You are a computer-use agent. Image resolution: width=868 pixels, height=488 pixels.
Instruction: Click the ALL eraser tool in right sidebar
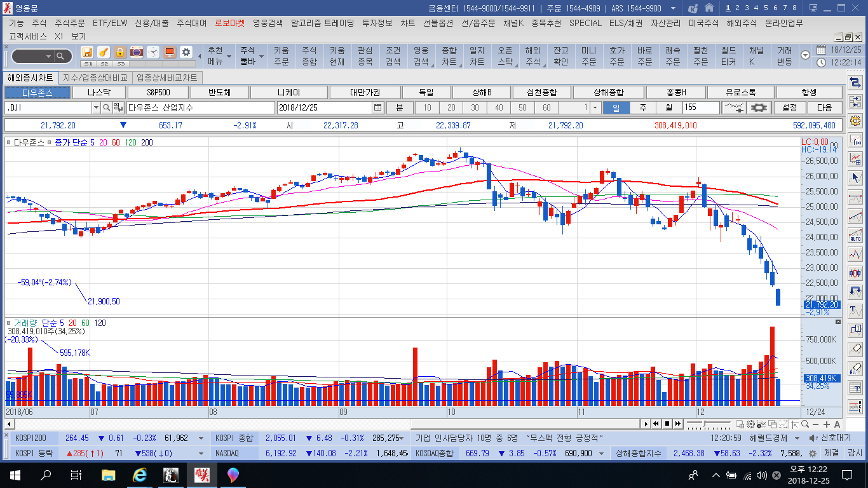(x=855, y=368)
